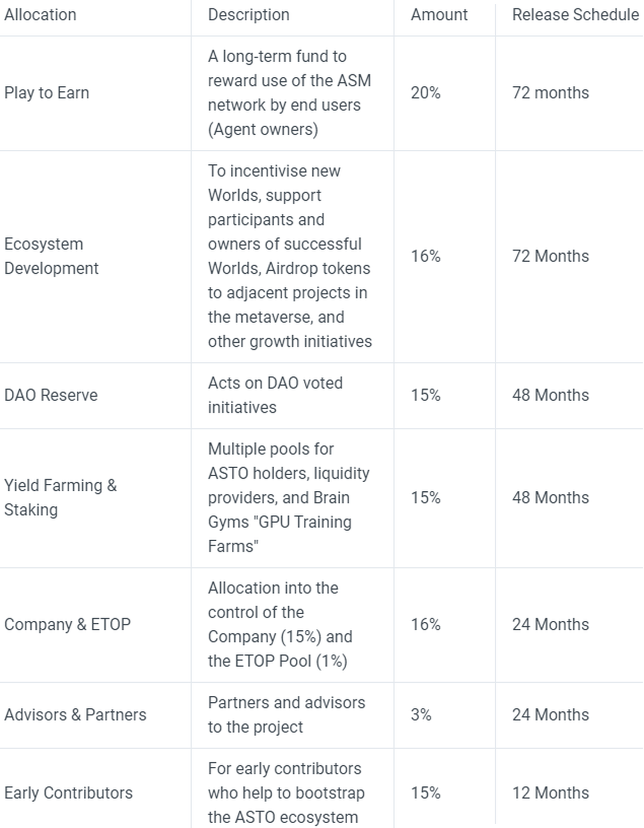Click the Early Contributors row label
The width and height of the screenshot is (644, 828).
tap(68, 793)
